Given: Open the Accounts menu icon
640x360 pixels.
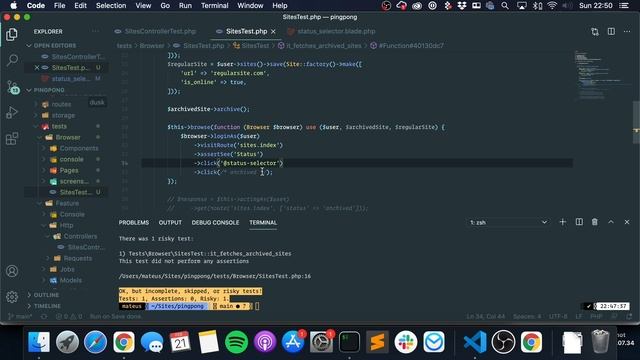Looking at the screenshot, I should (12, 271).
